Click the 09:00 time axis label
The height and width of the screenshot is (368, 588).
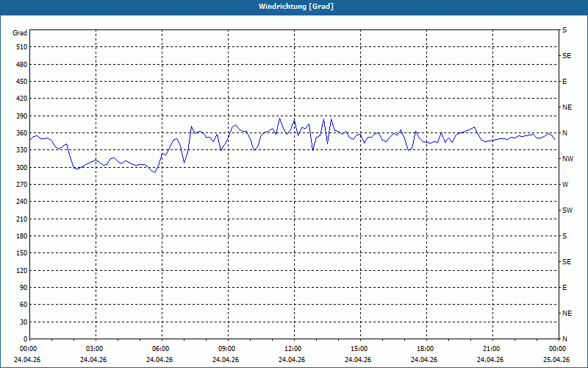point(227,349)
